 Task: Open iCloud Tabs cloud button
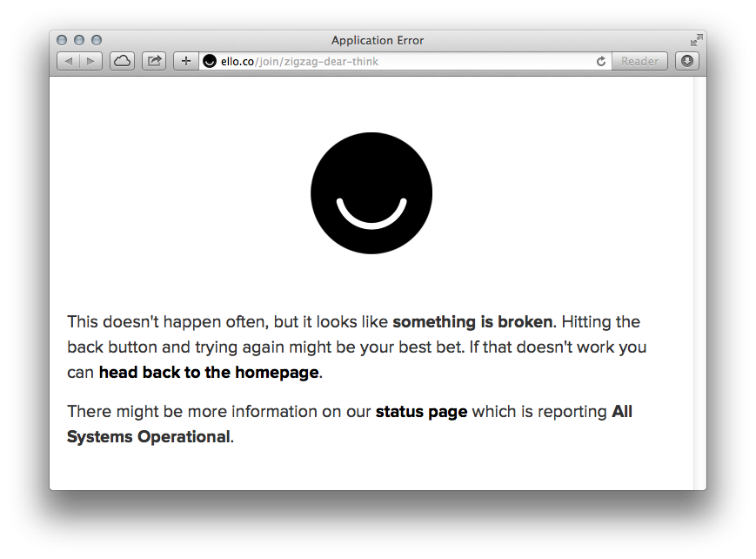(x=122, y=61)
